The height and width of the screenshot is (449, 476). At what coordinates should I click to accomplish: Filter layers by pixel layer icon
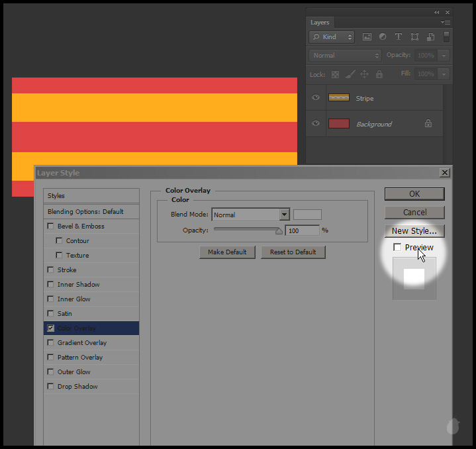[367, 37]
